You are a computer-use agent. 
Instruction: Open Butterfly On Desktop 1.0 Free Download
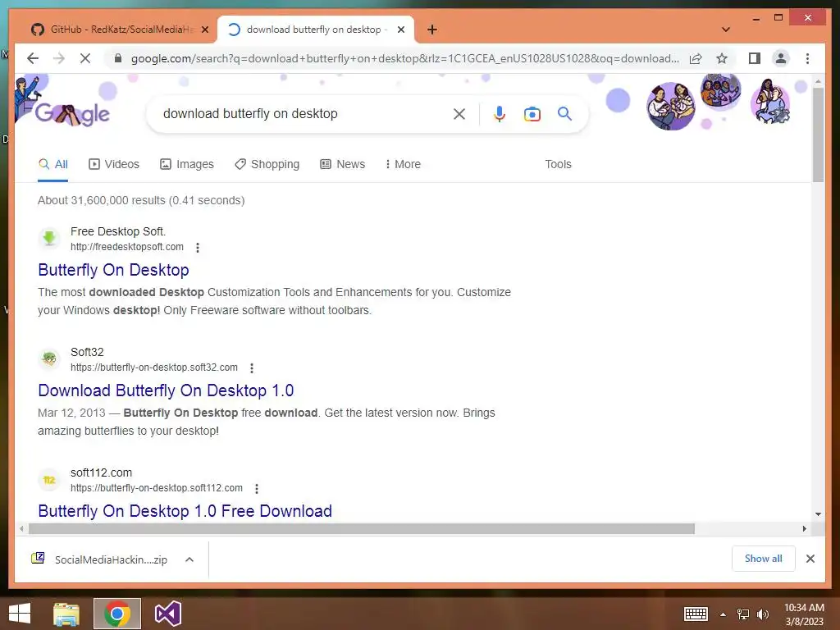185,511
